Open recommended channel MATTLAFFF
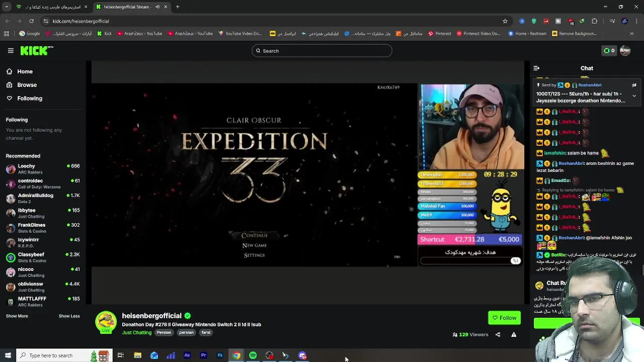 click(x=43, y=302)
